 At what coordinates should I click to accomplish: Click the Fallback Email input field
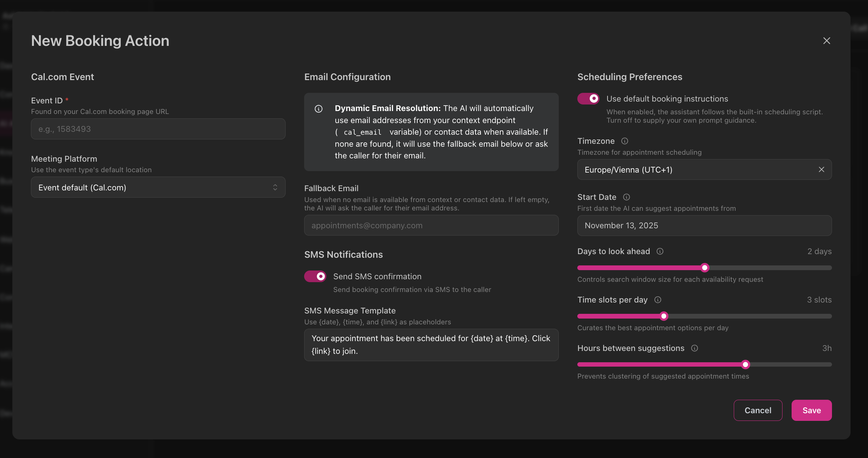pyautogui.click(x=431, y=225)
